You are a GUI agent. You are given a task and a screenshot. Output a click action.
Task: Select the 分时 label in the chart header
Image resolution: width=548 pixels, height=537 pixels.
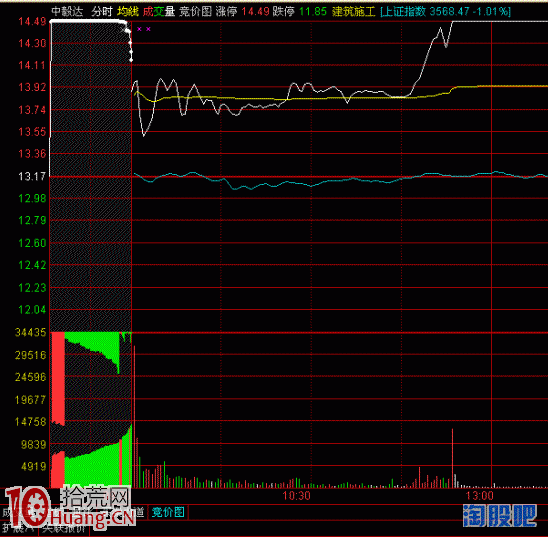pyautogui.click(x=101, y=12)
